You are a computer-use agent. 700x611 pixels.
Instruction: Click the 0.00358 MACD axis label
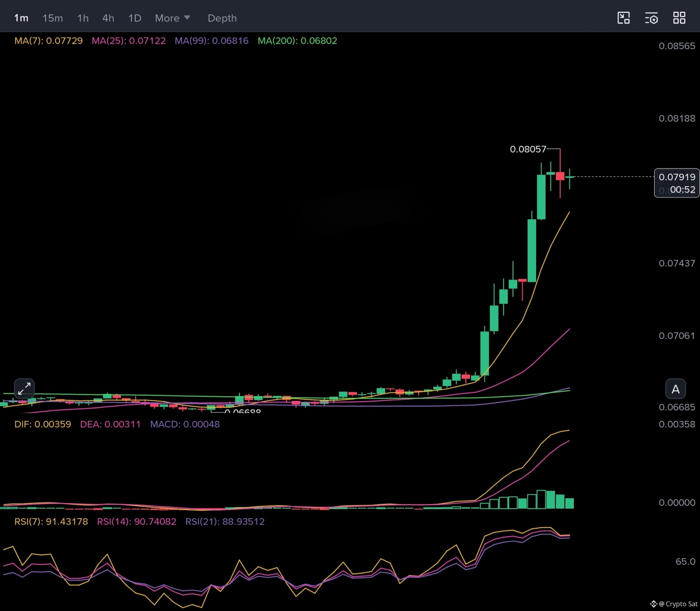tap(677, 424)
